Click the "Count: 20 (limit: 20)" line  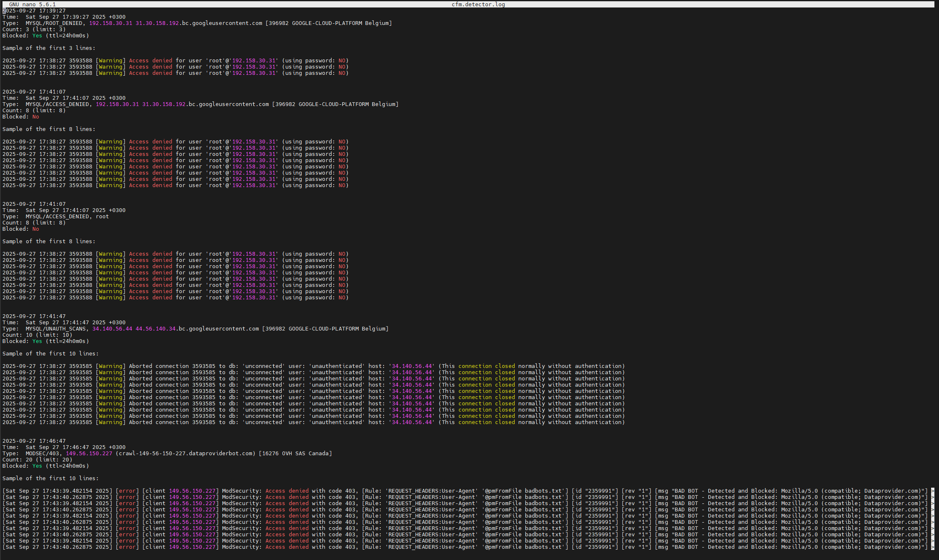point(37,460)
